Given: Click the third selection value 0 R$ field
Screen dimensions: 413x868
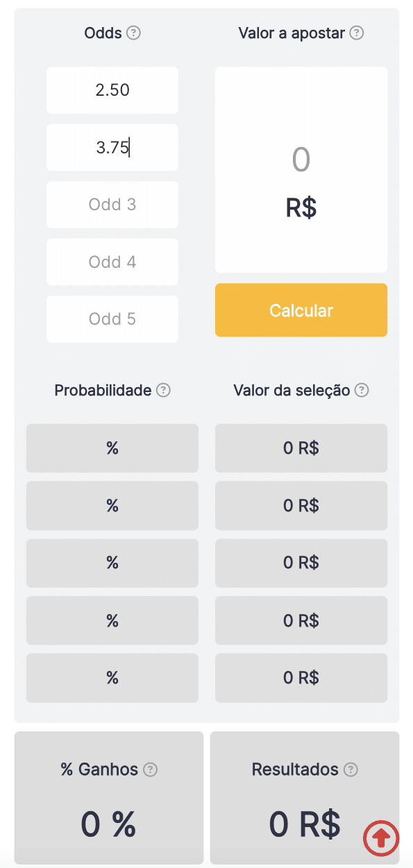Looking at the screenshot, I should click(301, 563).
